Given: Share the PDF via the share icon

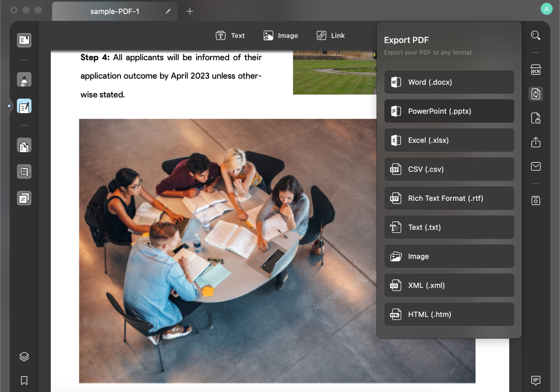Looking at the screenshot, I should coord(536,143).
